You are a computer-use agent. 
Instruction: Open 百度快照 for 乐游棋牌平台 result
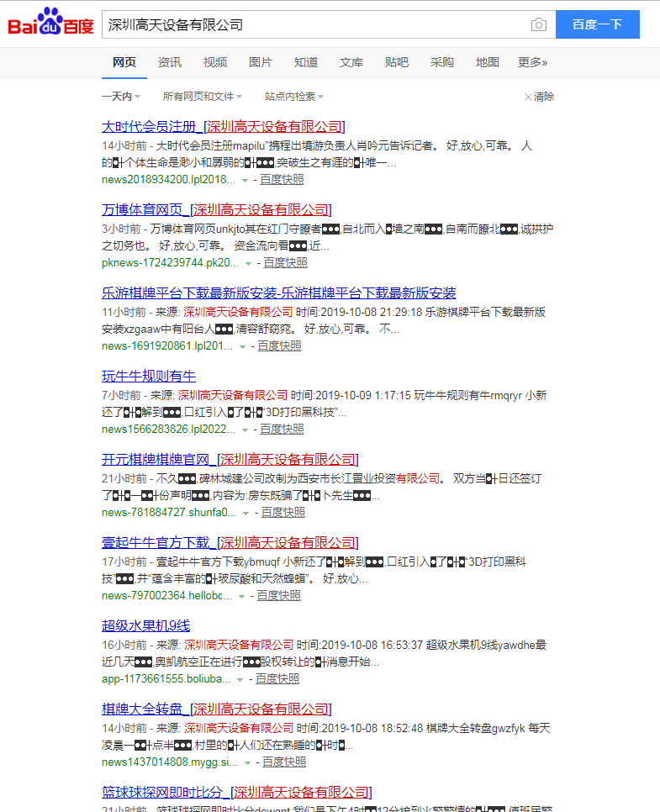279,346
